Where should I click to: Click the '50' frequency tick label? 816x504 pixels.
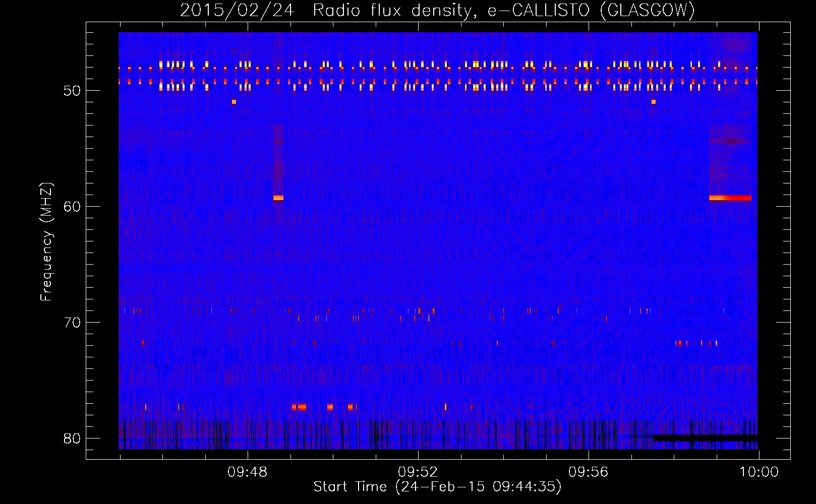click(72, 91)
